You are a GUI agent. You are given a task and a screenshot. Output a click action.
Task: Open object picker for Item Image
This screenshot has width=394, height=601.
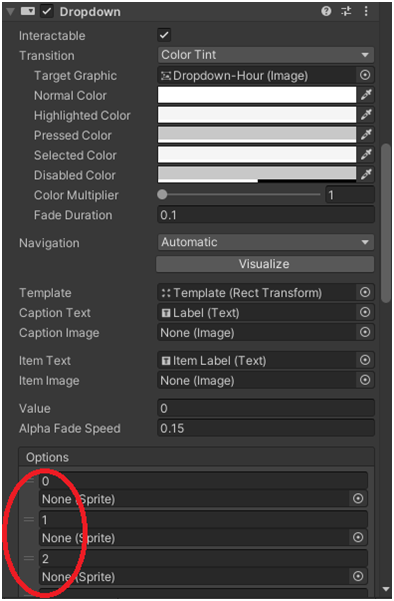(365, 380)
